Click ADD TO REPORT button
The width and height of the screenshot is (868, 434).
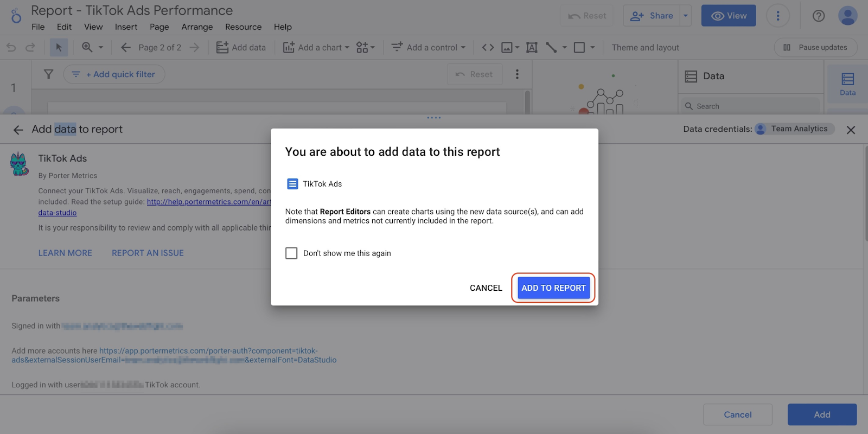pos(553,288)
